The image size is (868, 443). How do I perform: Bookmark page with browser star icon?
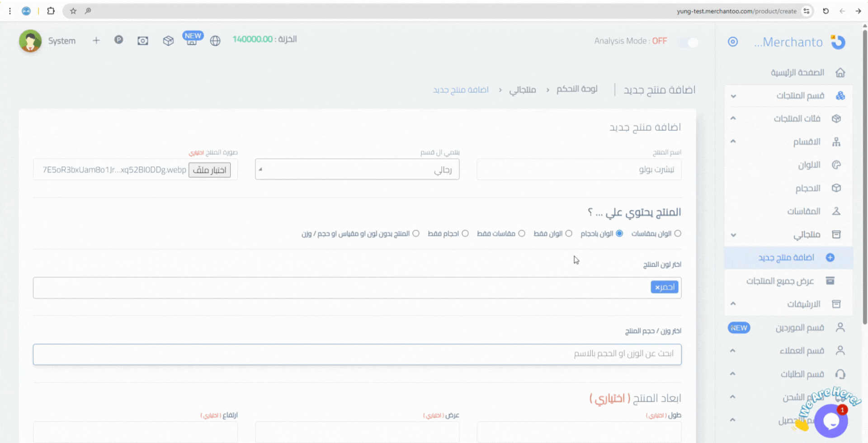coord(73,11)
